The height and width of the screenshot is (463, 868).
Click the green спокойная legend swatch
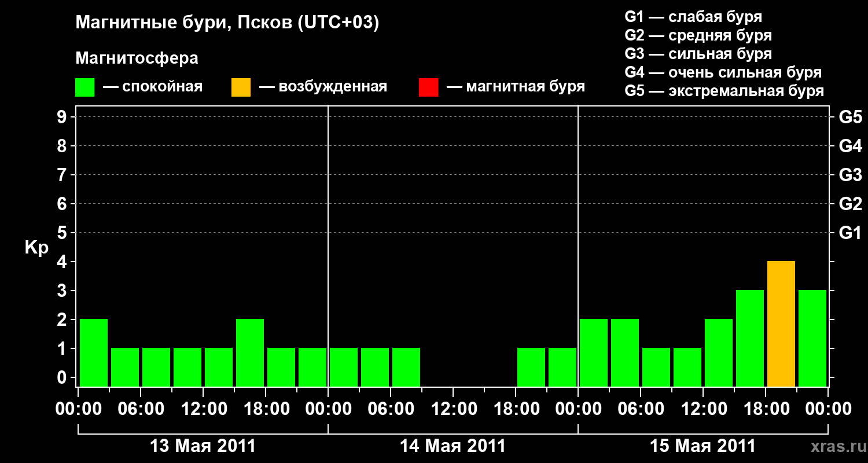click(85, 87)
